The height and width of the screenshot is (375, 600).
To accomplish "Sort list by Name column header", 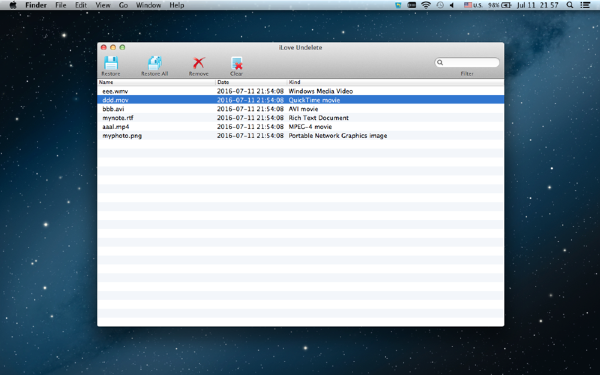I will pos(156,82).
